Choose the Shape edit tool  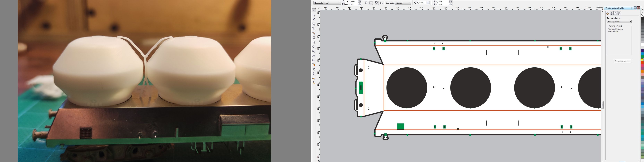click(314, 15)
